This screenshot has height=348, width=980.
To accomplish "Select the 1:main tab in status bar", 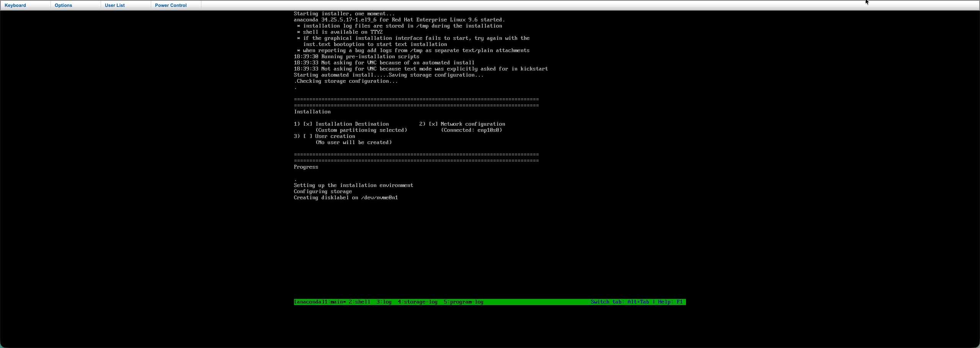I will click(336, 302).
